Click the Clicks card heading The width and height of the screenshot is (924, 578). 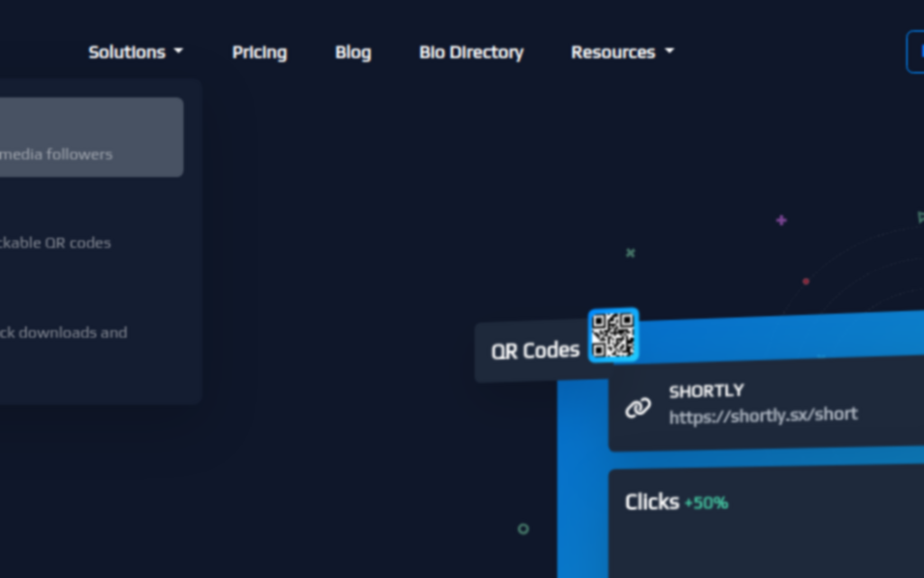(x=651, y=502)
